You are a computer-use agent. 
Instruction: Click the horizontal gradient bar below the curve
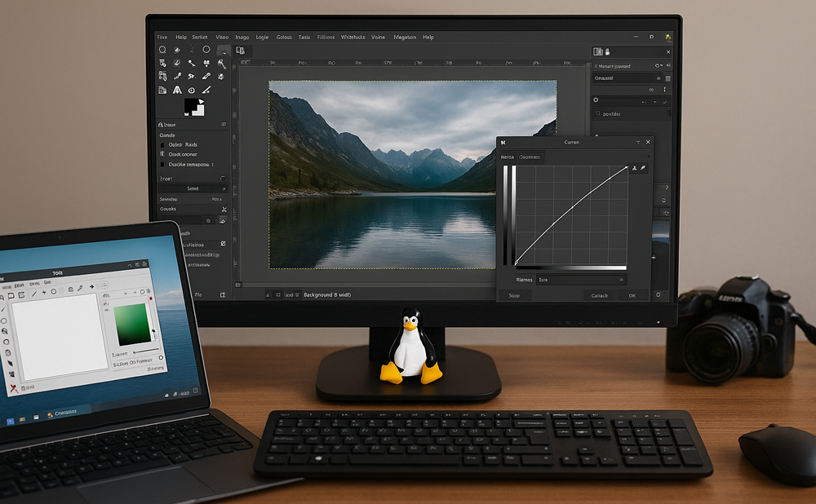(573, 268)
